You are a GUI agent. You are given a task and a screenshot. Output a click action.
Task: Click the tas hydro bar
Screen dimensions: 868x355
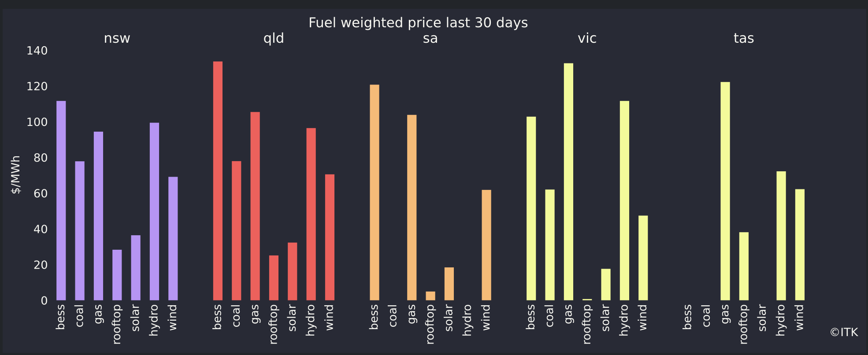(781, 236)
